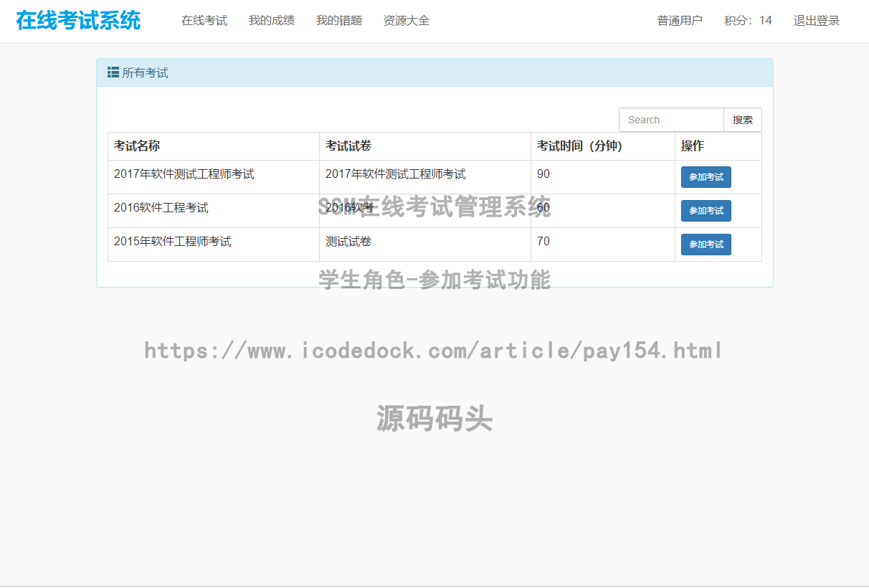Open 在线考试 navigation item
Screen dimensions: 869x588
tap(204, 21)
